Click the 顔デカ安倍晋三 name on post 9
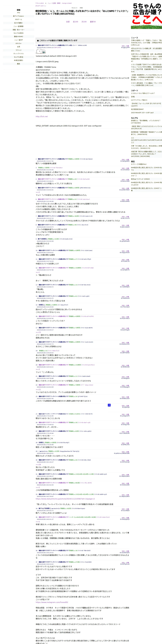The image size is (162, 644). pyautogui.click(x=43, y=239)
